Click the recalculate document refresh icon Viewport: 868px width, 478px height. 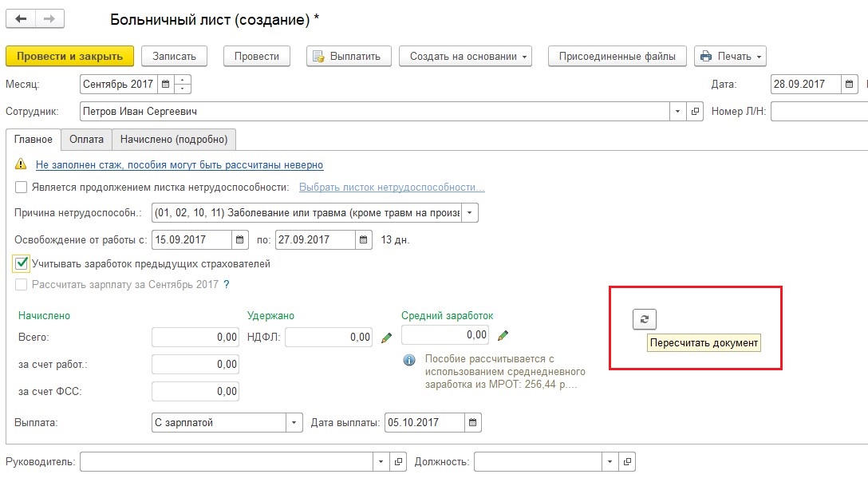tap(645, 319)
